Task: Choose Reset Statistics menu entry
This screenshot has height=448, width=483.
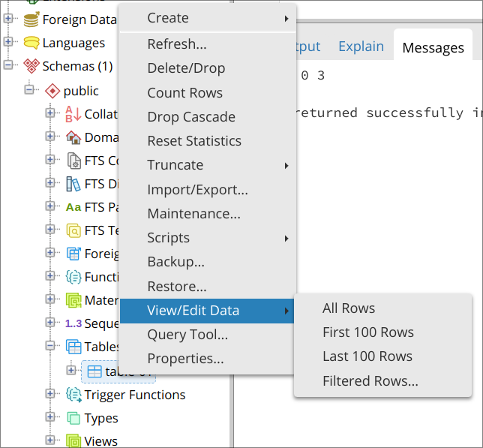Action: (x=207, y=141)
